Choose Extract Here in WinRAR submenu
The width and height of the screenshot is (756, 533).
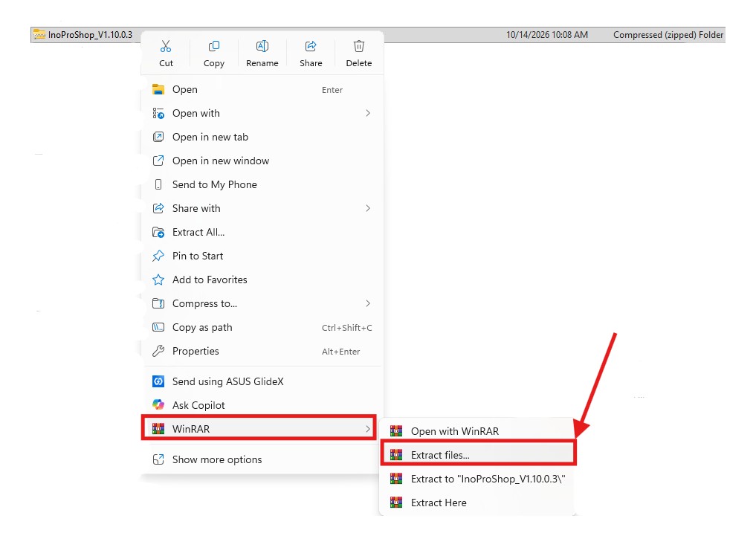click(478, 503)
